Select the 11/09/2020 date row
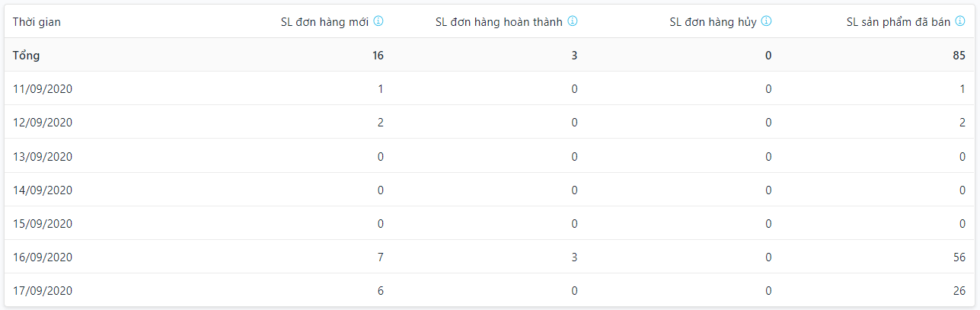The height and width of the screenshot is (310, 980). pos(43,89)
